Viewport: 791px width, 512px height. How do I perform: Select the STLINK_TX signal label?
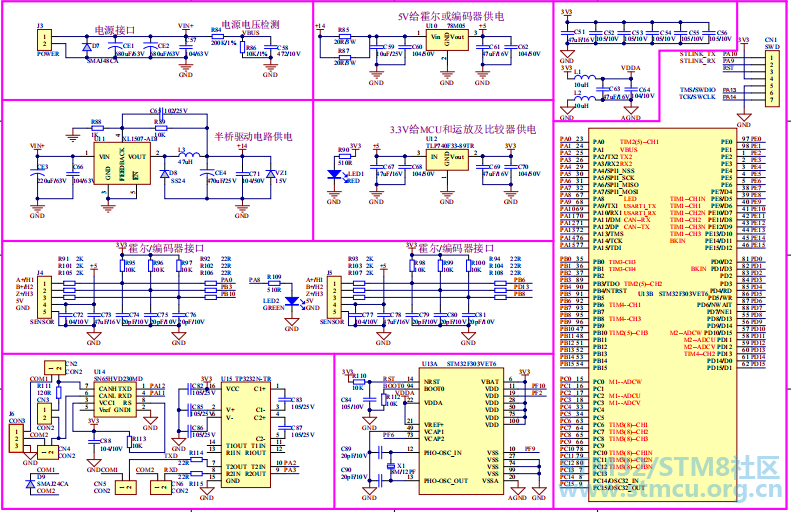(697, 54)
